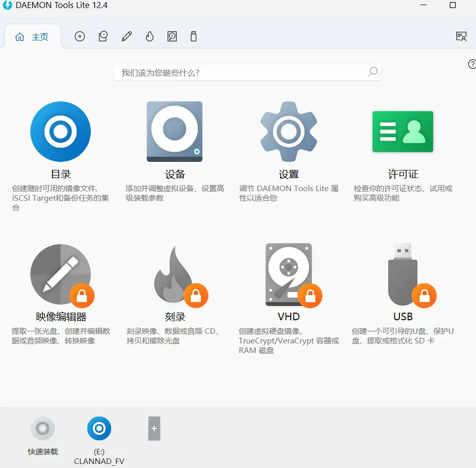Click the 快速装载 label

click(43, 452)
